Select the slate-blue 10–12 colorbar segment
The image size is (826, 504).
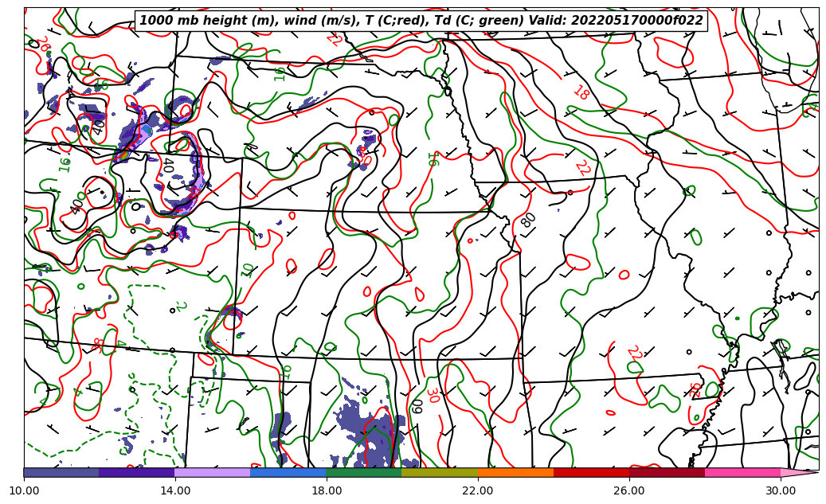coord(61,472)
